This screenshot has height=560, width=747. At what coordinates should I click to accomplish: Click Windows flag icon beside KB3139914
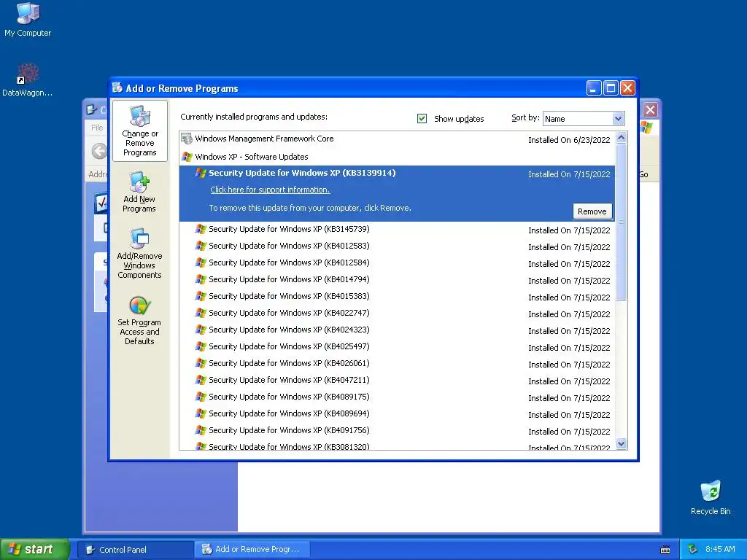pyautogui.click(x=201, y=173)
